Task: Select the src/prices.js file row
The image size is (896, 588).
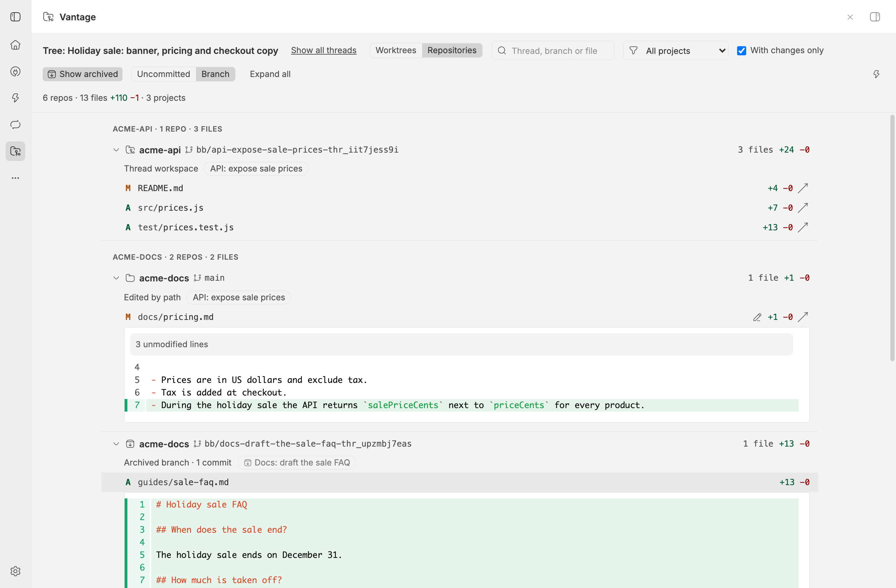Action: pos(460,208)
